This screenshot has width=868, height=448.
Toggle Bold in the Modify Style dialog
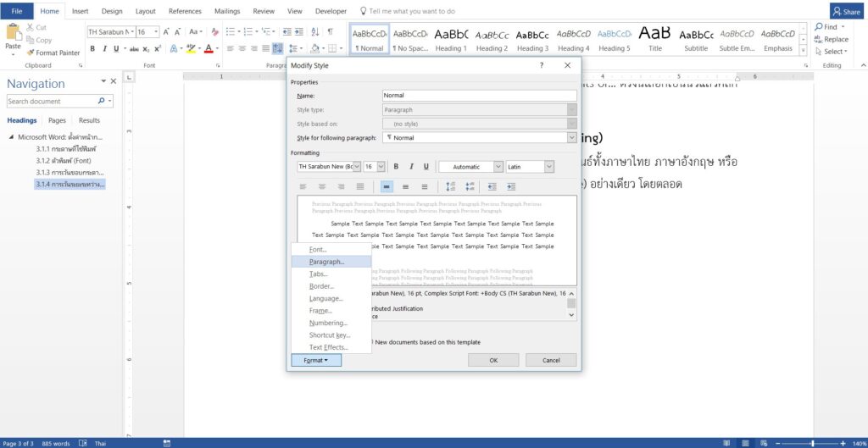tap(396, 167)
